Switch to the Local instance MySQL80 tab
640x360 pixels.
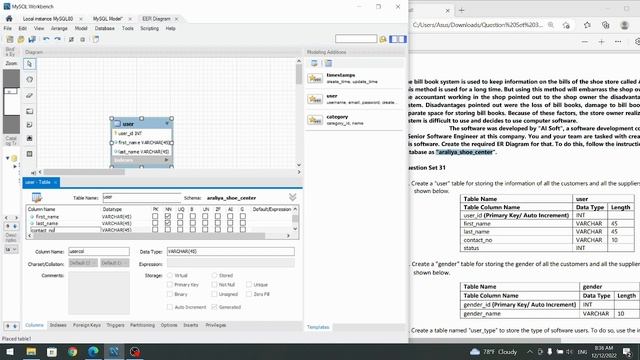[48, 19]
